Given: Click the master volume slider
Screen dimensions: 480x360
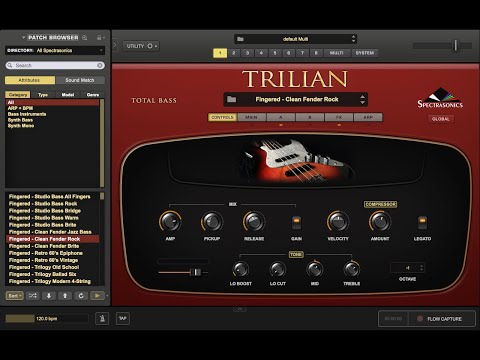Looking at the screenshot, I should click(455, 45).
